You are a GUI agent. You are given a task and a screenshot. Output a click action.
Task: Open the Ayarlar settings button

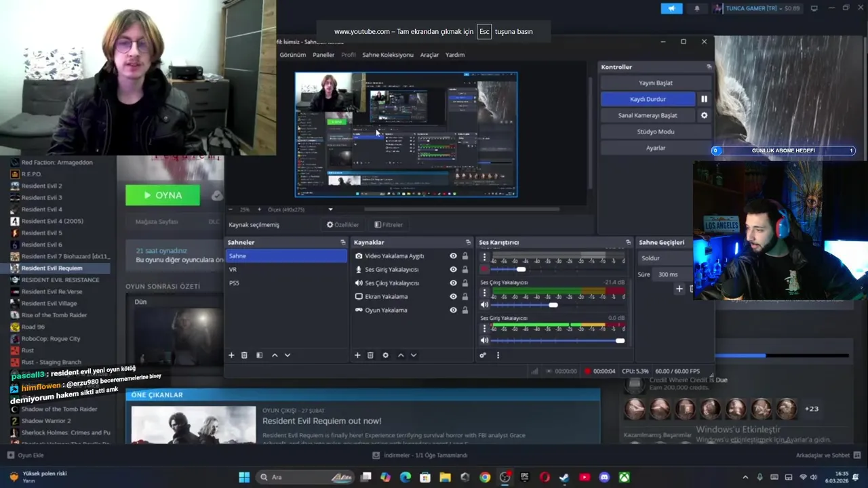(x=656, y=148)
